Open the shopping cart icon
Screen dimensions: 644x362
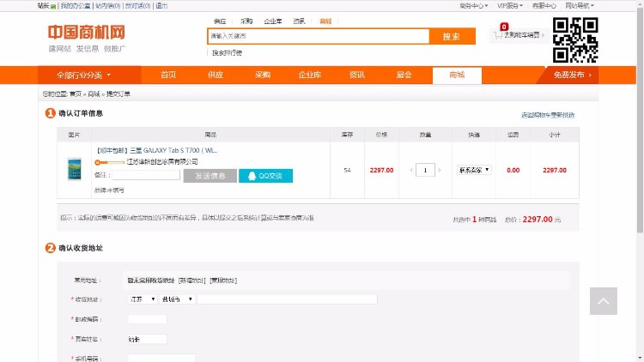[x=499, y=35]
